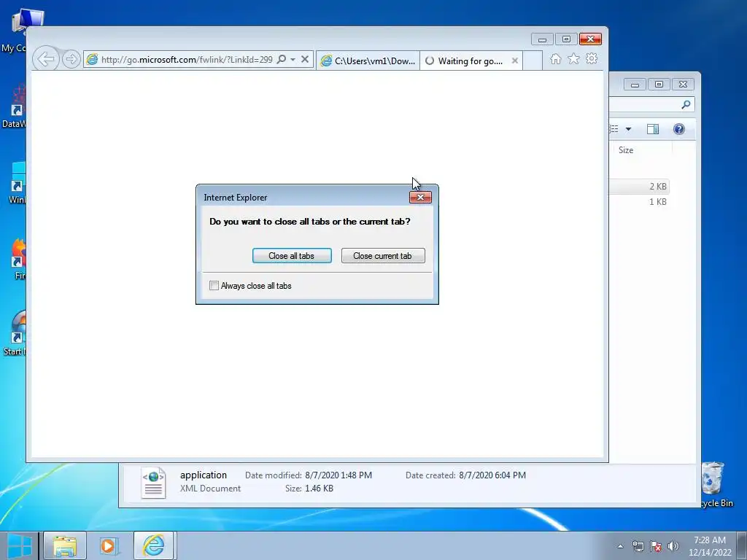Enable the Always close all tabs checkbox
747x560 pixels.
tap(214, 286)
